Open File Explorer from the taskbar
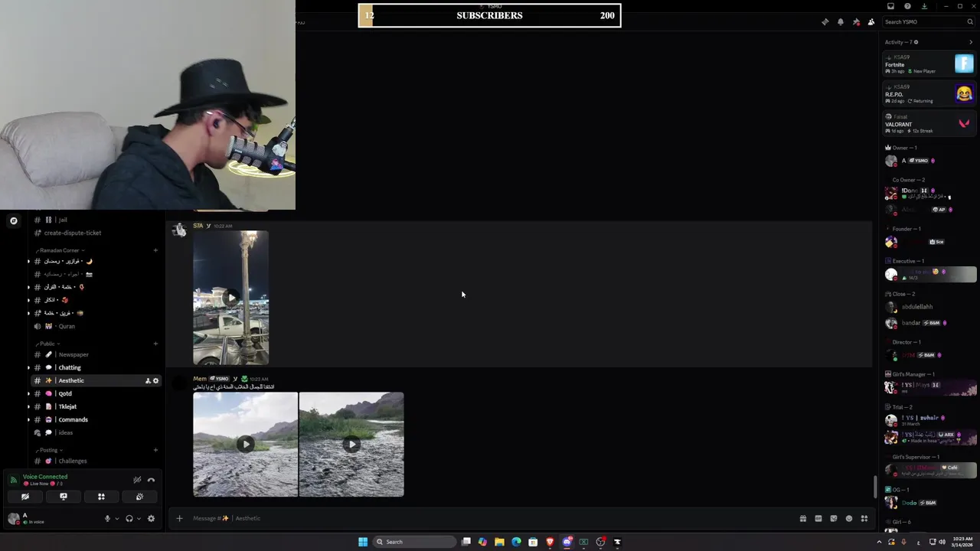This screenshot has height=551, width=980. pyautogui.click(x=499, y=542)
